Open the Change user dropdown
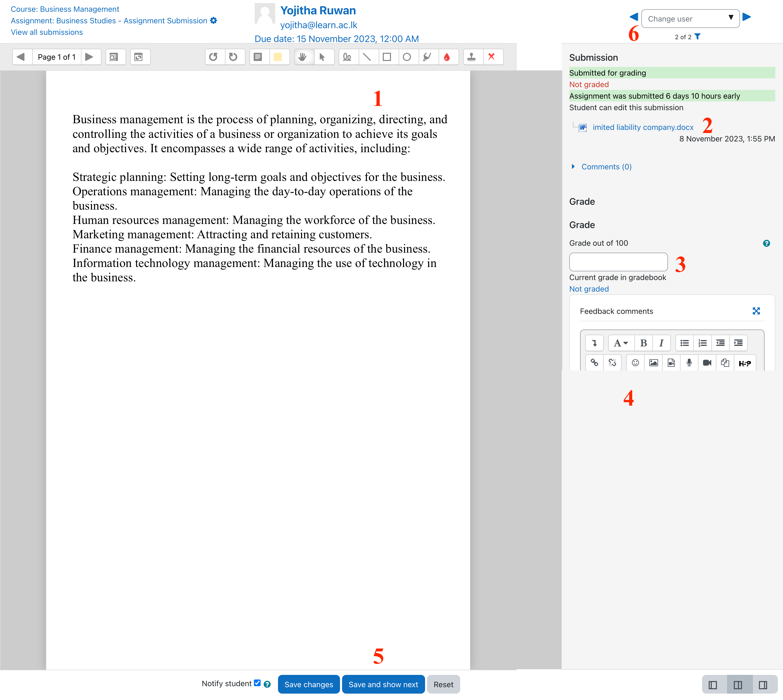 (x=690, y=18)
